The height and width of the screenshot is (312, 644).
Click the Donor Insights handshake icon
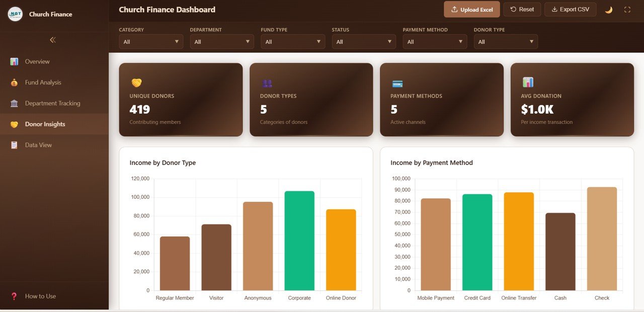15,124
